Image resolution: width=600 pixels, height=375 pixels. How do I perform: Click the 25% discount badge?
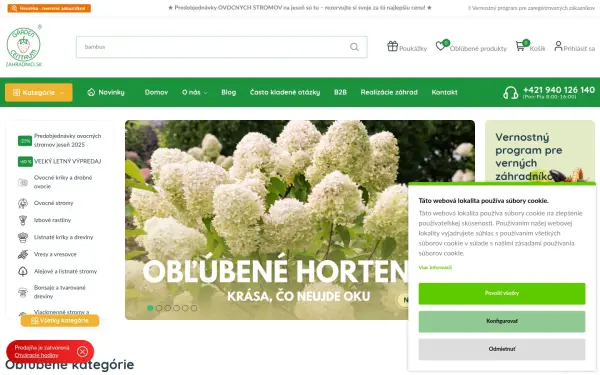[25, 141]
